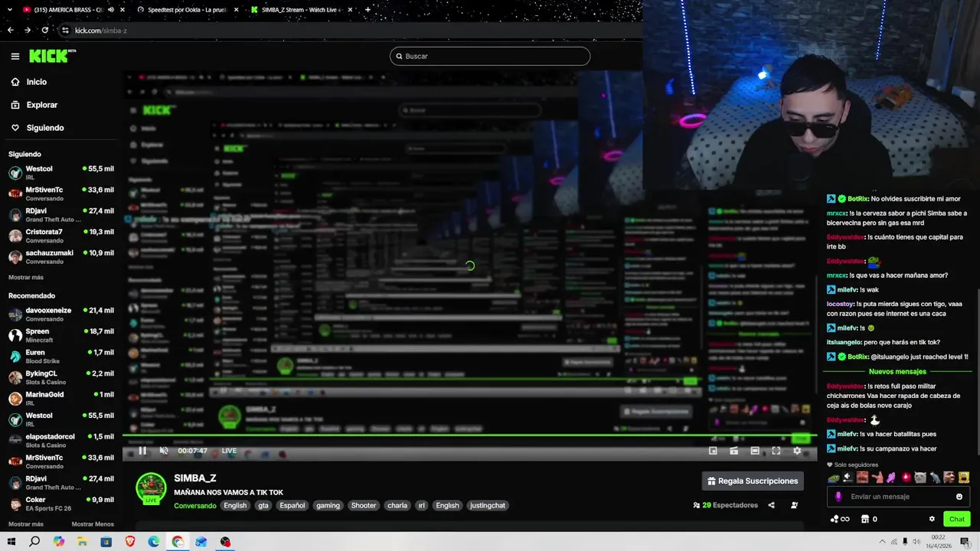Open the emoji picker in chat input
Viewport: 980px width, 551px height.
click(959, 497)
